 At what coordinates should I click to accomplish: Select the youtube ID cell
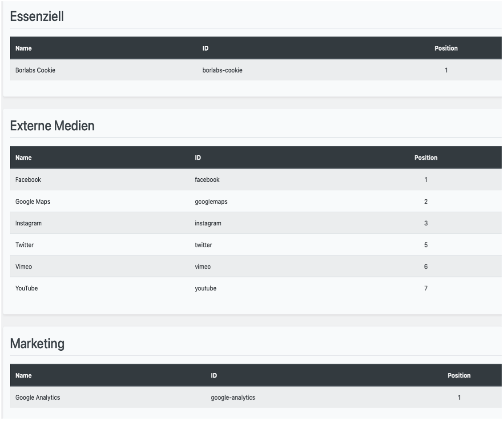pos(206,289)
